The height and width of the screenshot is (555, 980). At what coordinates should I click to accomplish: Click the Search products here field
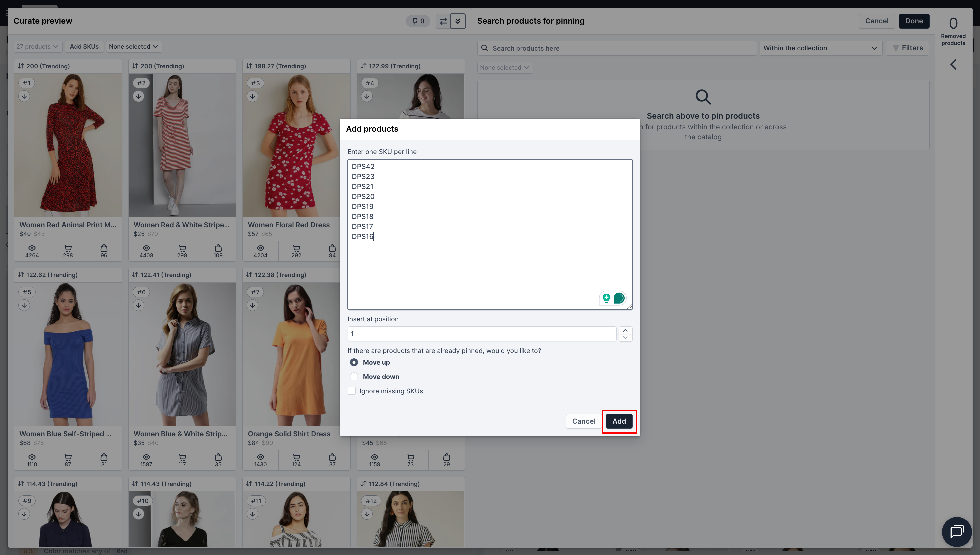pyautogui.click(x=617, y=48)
